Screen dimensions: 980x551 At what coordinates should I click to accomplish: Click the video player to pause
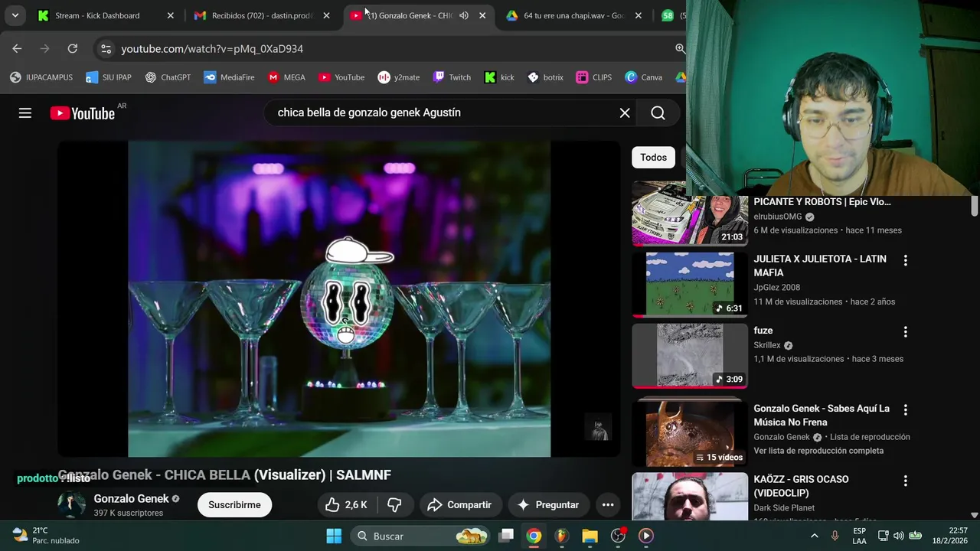pos(339,298)
